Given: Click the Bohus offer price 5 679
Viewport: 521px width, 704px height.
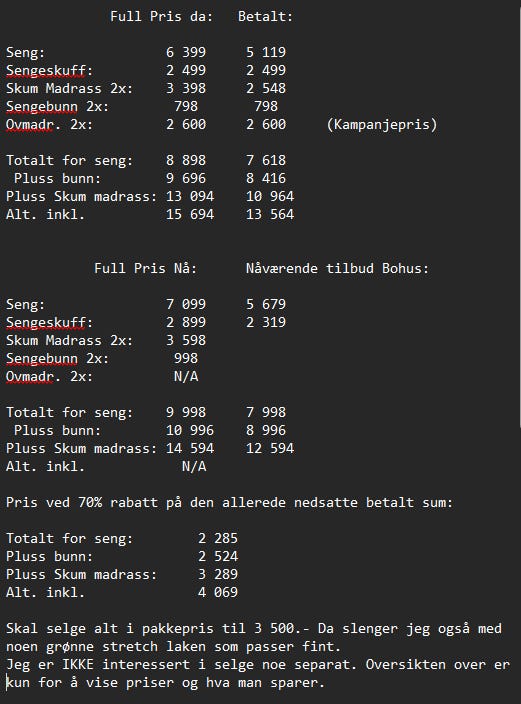Looking at the screenshot, I should pos(266,304).
